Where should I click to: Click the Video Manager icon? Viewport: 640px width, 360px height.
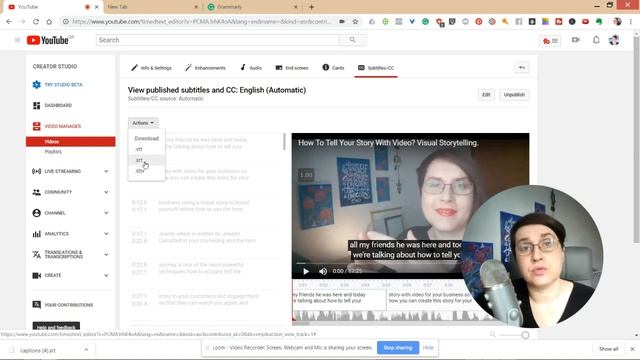tap(37, 126)
